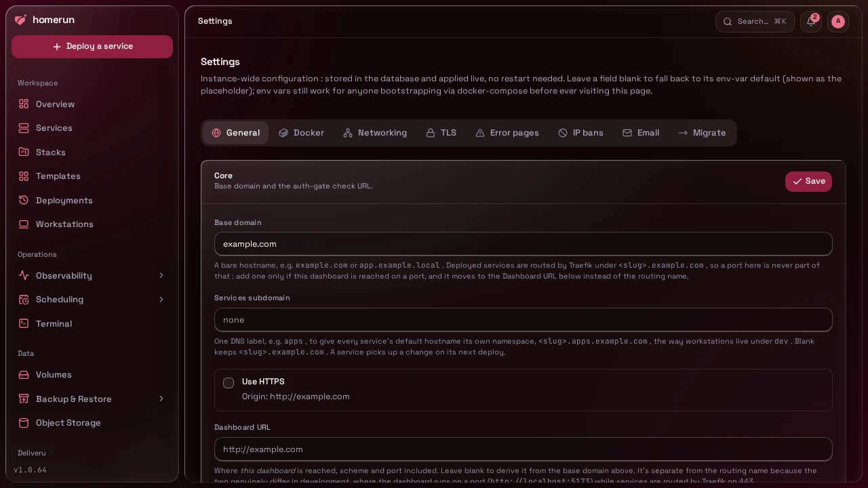Viewport: 868px width, 488px height.
Task: Focus the Dashboard URL input field
Action: (524, 449)
